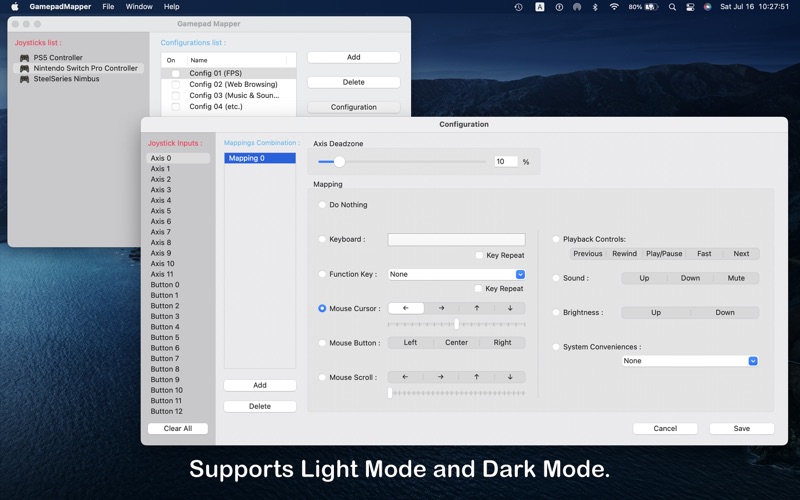Enable Key Repeat under Function Key
800x500 pixels.
478,288
